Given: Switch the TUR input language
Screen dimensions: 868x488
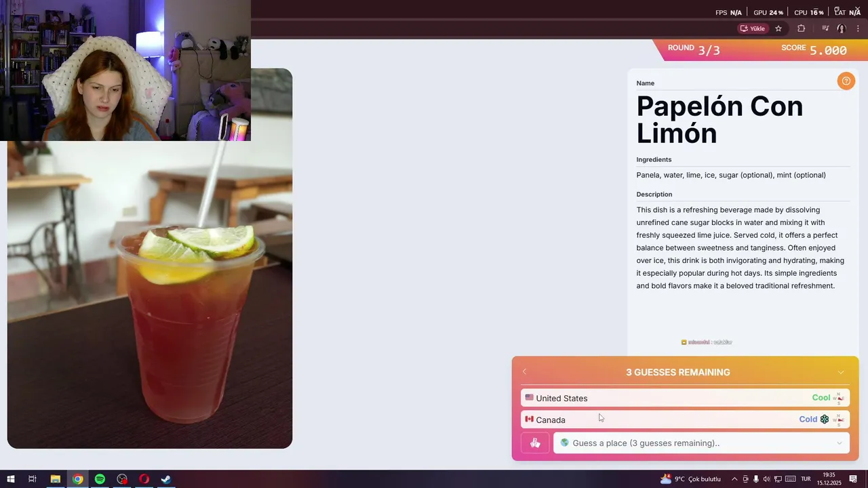Looking at the screenshot, I should (x=806, y=479).
